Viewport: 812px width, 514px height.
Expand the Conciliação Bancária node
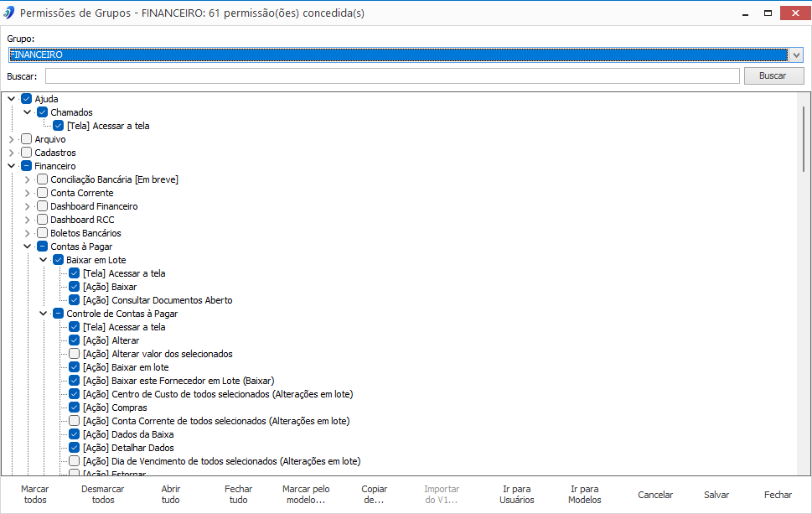pos(28,179)
